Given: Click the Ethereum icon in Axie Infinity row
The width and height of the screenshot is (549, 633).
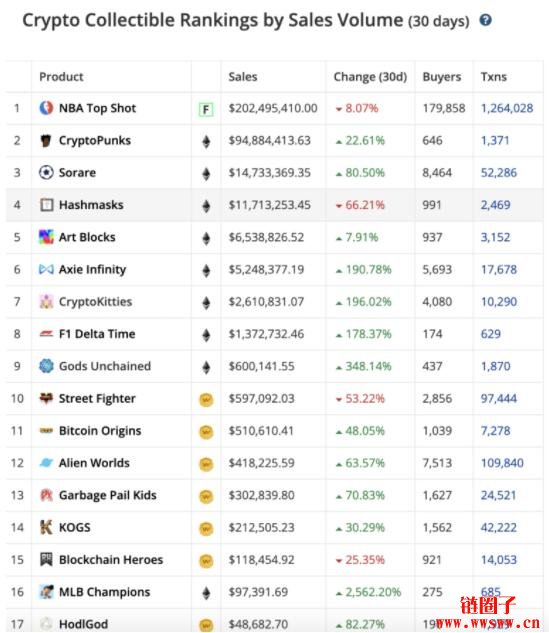Looking at the screenshot, I should pos(206,270).
